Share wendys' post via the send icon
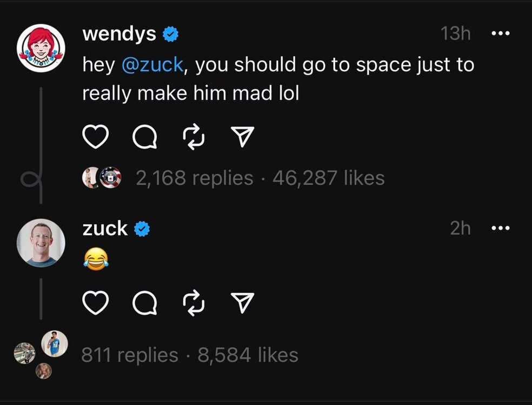532x405 pixels. 243,137
